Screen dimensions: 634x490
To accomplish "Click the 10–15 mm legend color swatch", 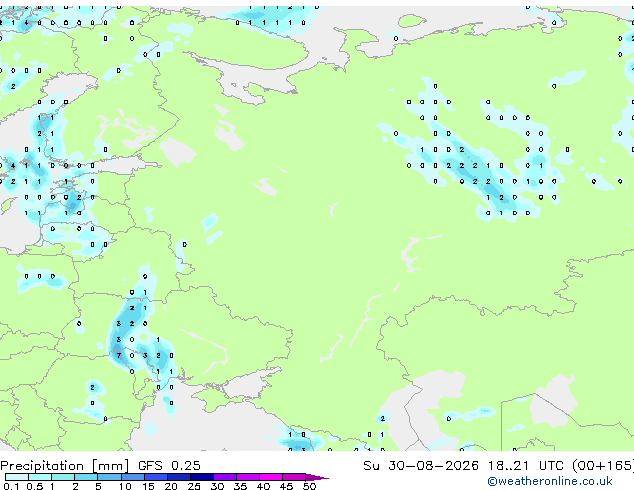I will [133, 477].
